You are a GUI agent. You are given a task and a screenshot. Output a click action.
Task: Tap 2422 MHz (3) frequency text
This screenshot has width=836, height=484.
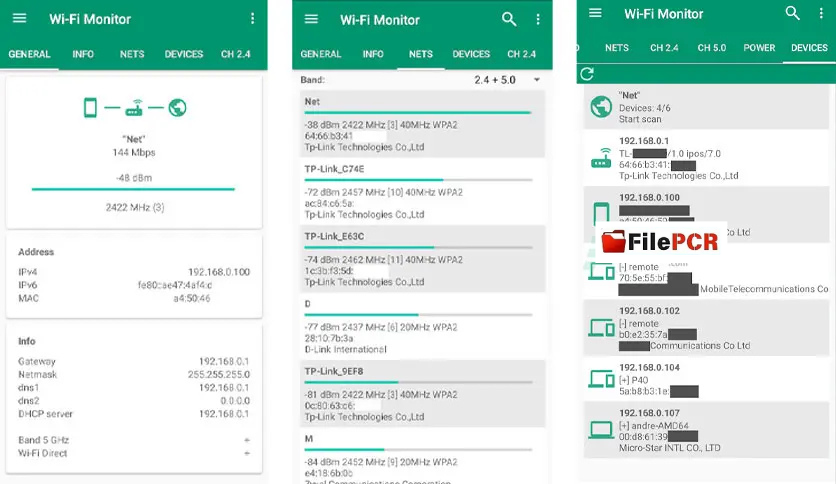coord(135,207)
